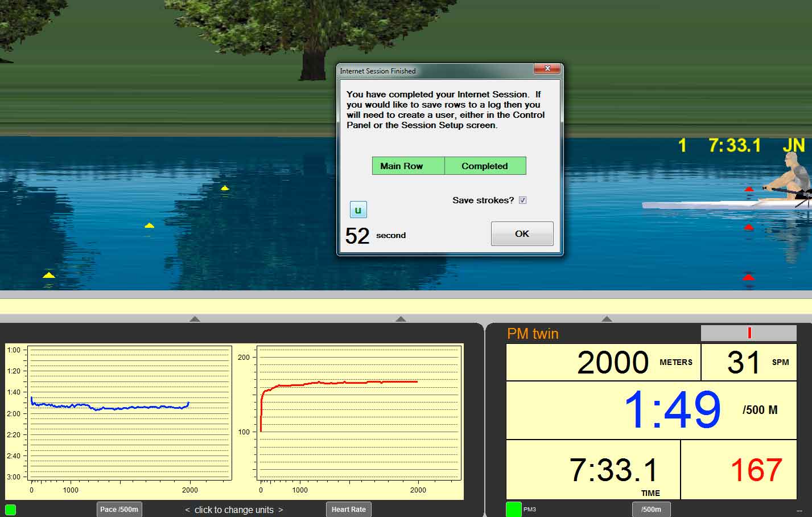Select the Completed status cell
Screen dimensions: 812x517
485,166
